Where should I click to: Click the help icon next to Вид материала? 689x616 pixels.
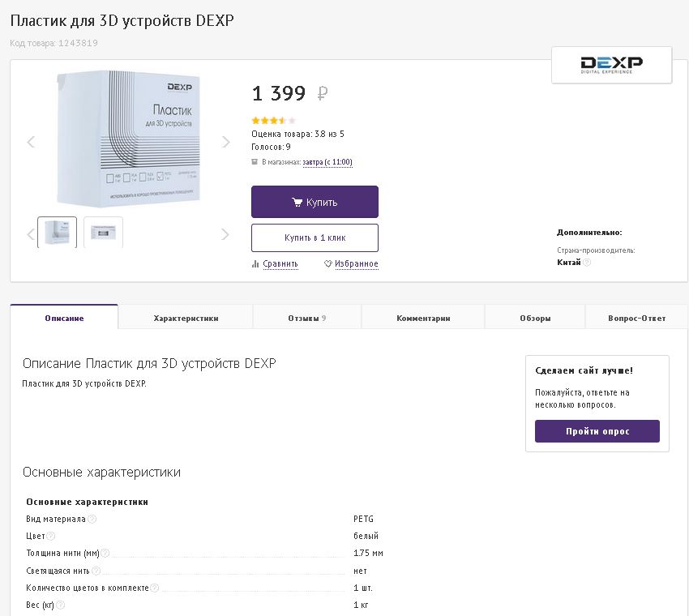(92, 520)
